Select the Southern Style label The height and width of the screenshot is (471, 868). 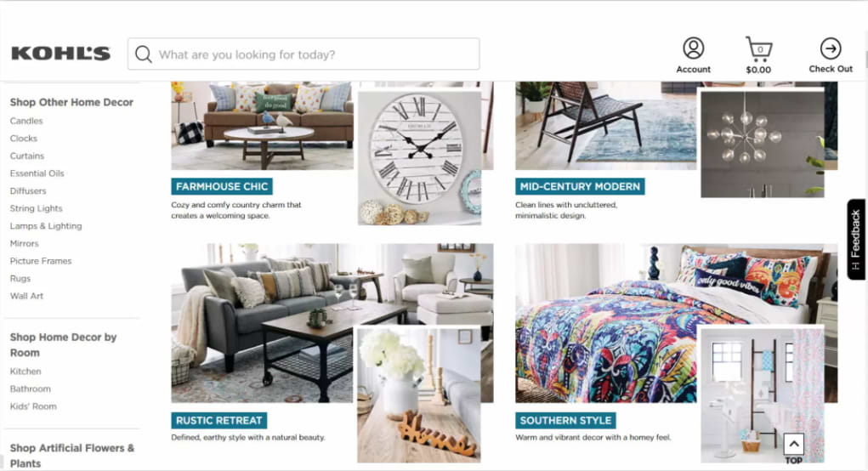(x=565, y=421)
